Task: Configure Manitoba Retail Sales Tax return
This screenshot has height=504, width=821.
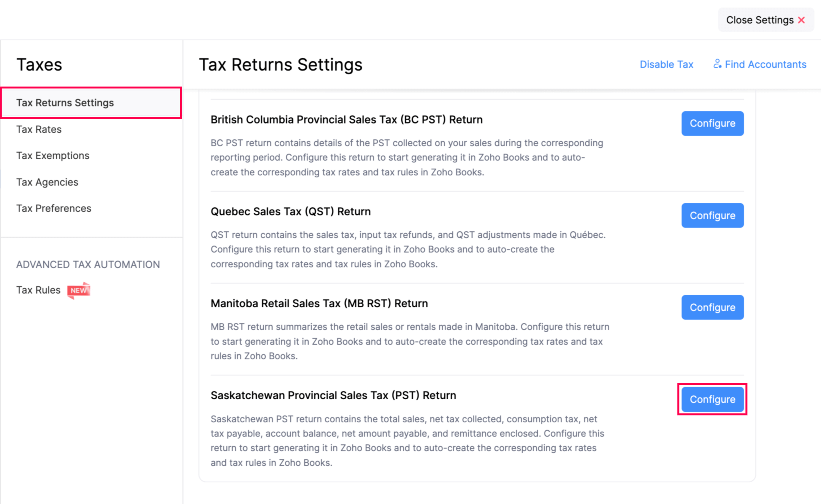Action: (x=711, y=307)
